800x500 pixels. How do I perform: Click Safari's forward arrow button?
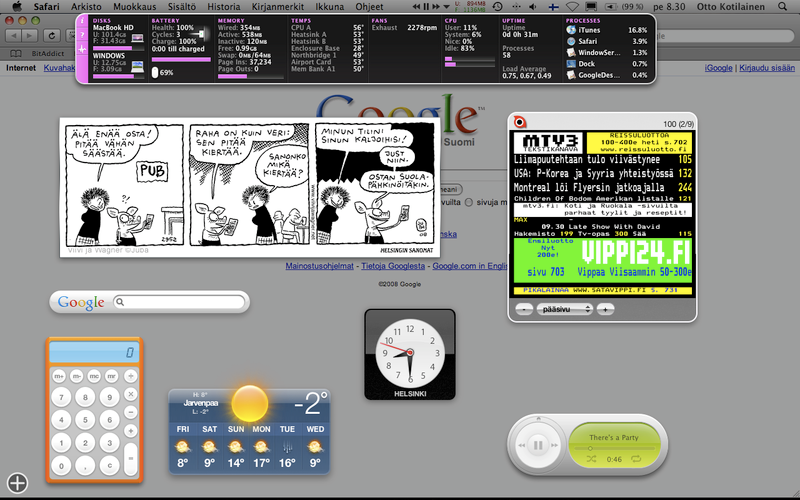[x=30, y=35]
